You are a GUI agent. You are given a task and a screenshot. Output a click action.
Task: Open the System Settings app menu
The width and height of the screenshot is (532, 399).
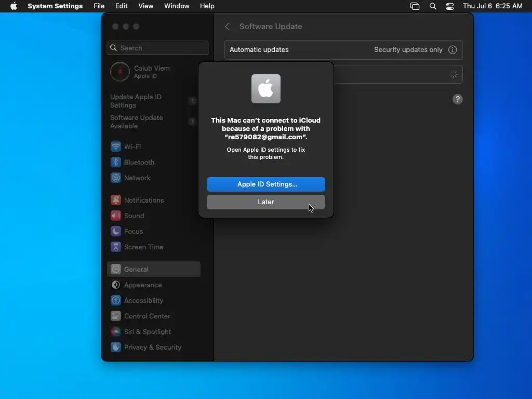pyautogui.click(x=55, y=6)
